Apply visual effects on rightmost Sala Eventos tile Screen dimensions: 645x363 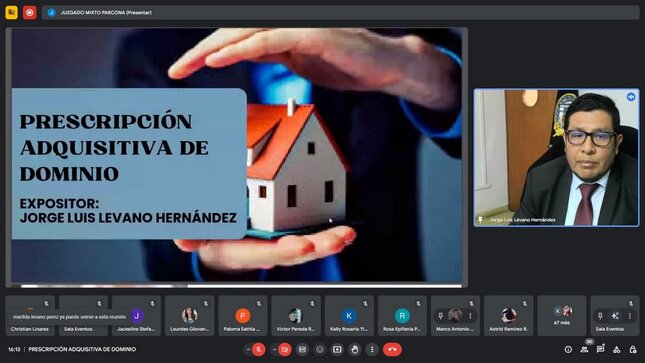coord(615,316)
